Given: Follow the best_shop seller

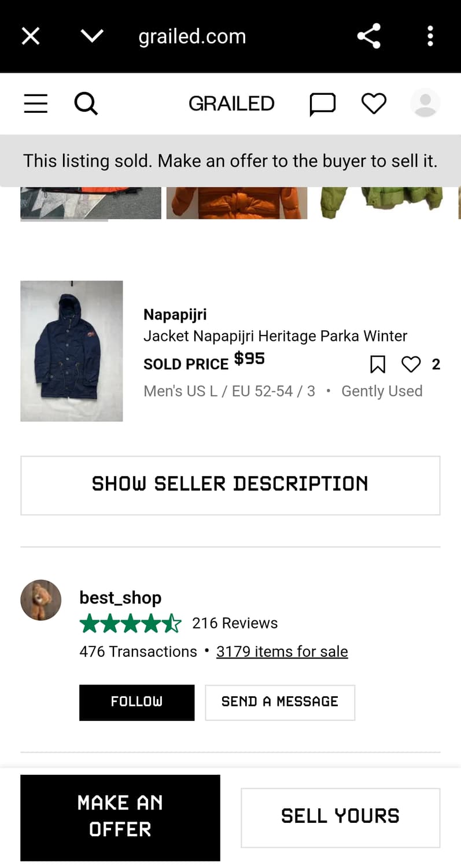Looking at the screenshot, I should [x=137, y=702].
